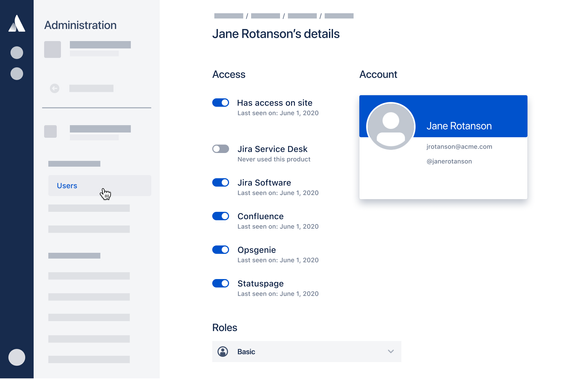Screen dimensions: 580x379
Task: Turn off Confluence access switch
Action: click(220, 216)
